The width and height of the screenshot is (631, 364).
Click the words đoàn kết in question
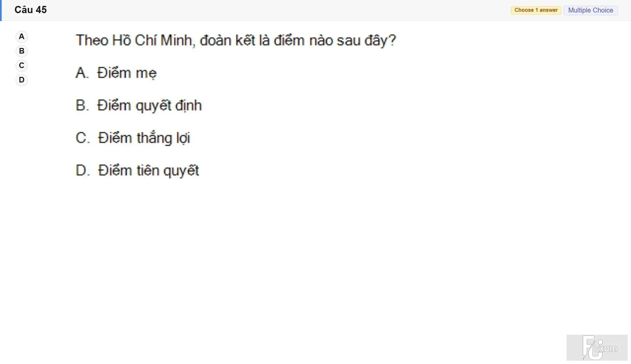(x=227, y=40)
